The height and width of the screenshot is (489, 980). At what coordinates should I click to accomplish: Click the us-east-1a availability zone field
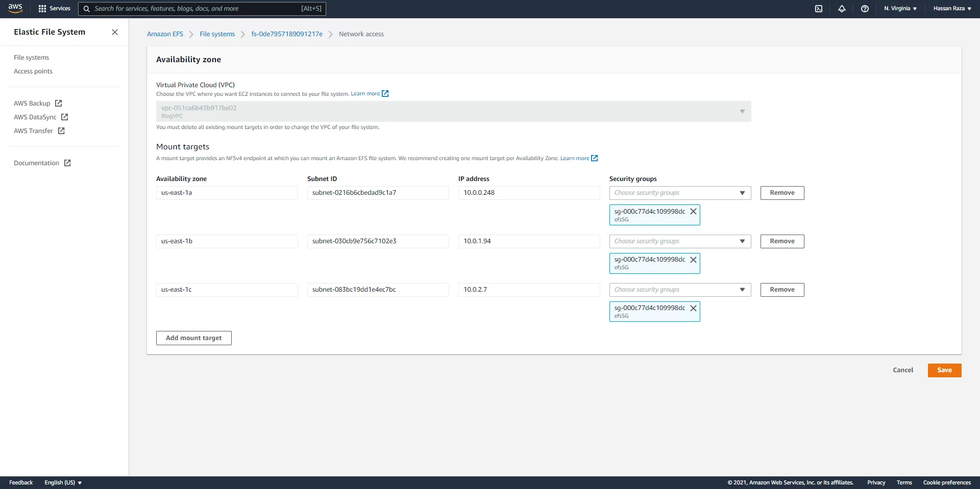pyautogui.click(x=227, y=193)
